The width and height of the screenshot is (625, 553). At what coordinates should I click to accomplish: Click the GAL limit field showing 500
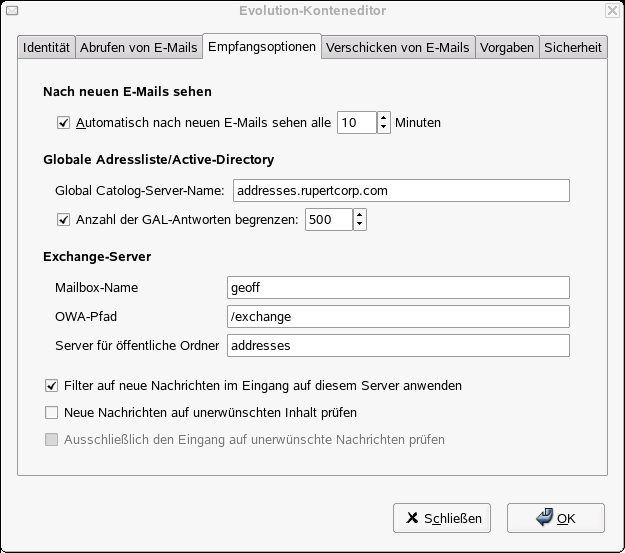pos(329,220)
